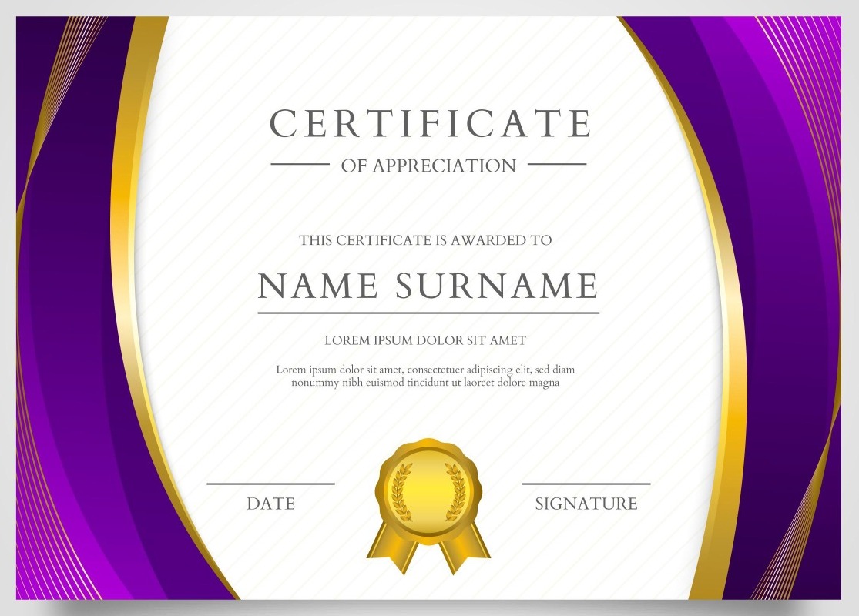859x616 pixels.
Task: Select the line right of OF APPRECIATION
Action: pos(556,164)
